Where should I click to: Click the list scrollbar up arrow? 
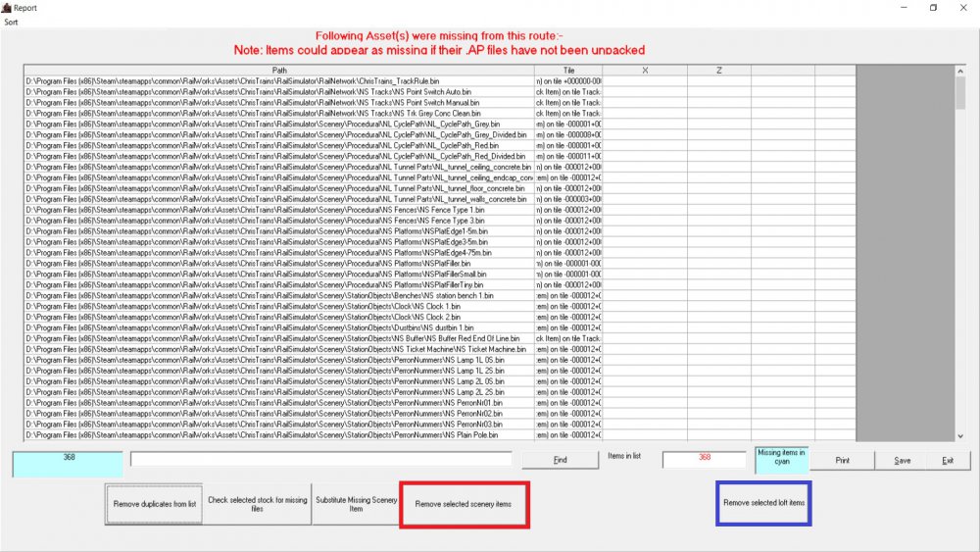(959, 72)
